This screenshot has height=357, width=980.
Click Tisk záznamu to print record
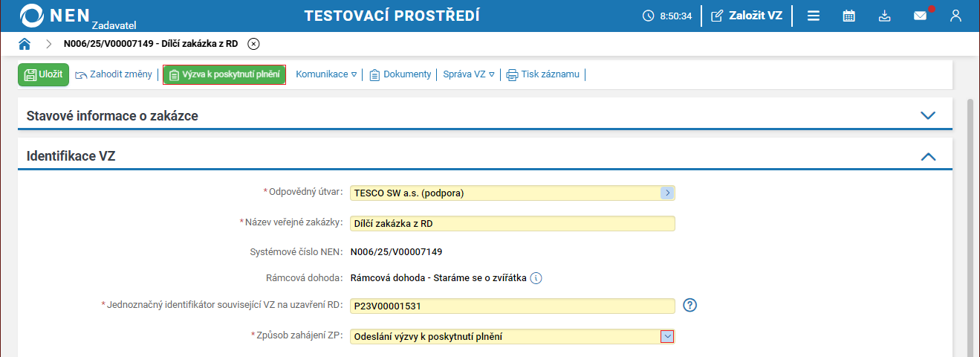click(543, 74)
